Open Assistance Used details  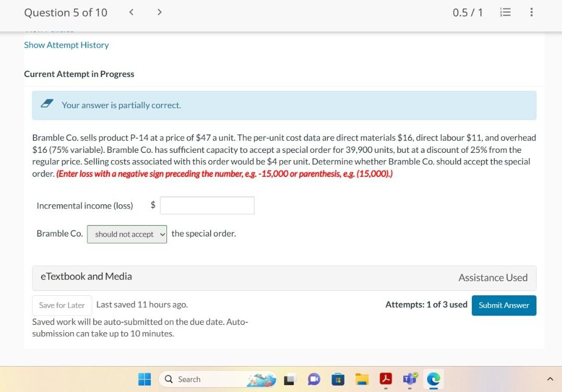(493, 278)
